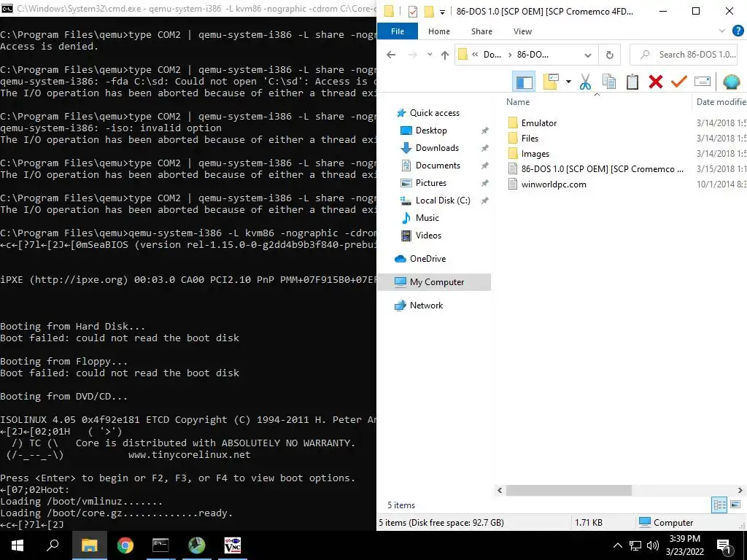
Task: Sort by the Date modified column header
Action: [x=720, y=102]
